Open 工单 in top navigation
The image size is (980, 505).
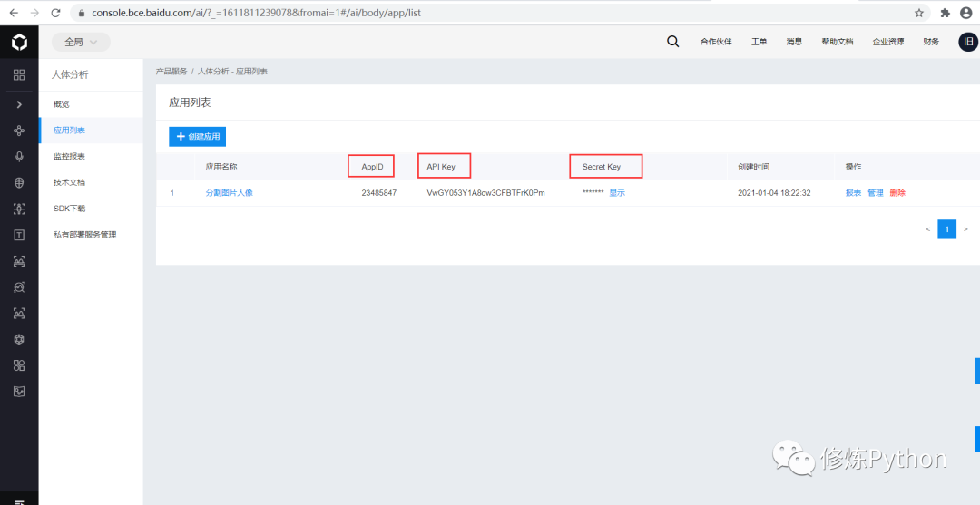(x=759, y=42)
